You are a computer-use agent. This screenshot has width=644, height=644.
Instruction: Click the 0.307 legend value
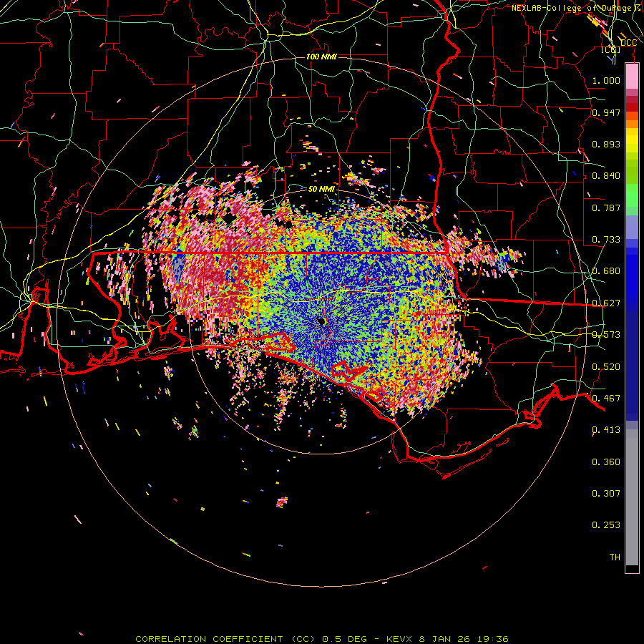606,493
